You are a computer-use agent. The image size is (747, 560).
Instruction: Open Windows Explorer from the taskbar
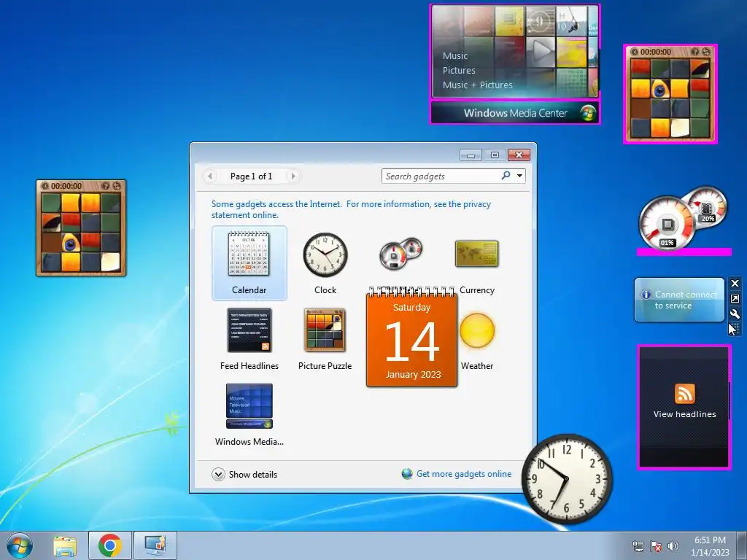(x=64, y=545)
